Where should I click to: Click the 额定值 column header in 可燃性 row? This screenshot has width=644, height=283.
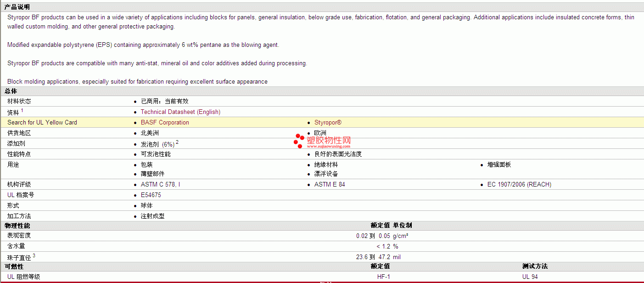[380, 266]
